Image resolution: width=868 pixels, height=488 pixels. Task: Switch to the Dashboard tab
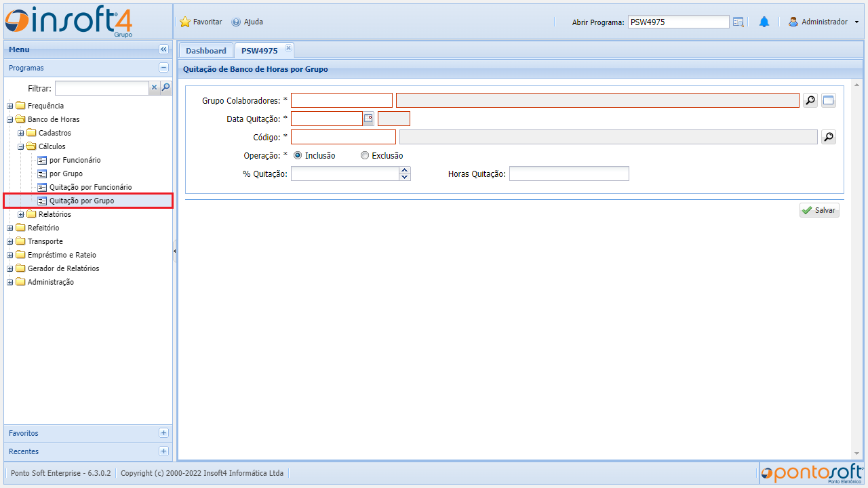(205, 50)
